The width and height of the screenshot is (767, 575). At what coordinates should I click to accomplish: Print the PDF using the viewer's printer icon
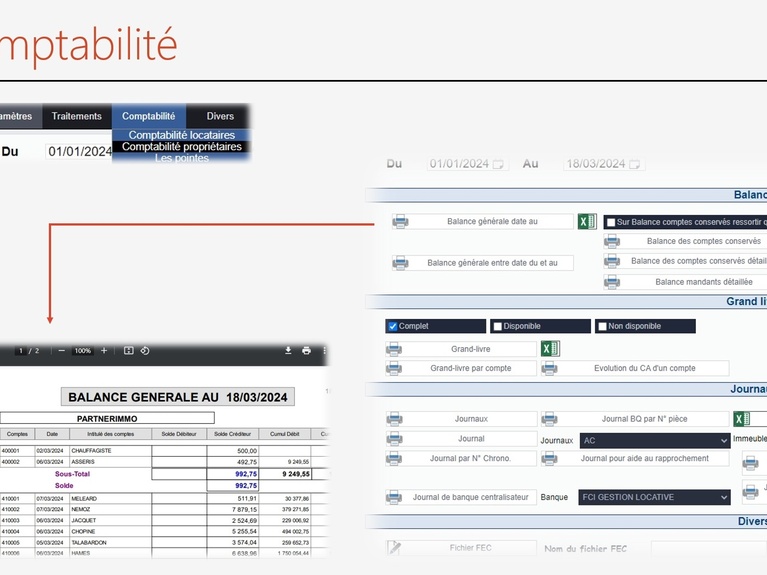[x=306, y=351]
